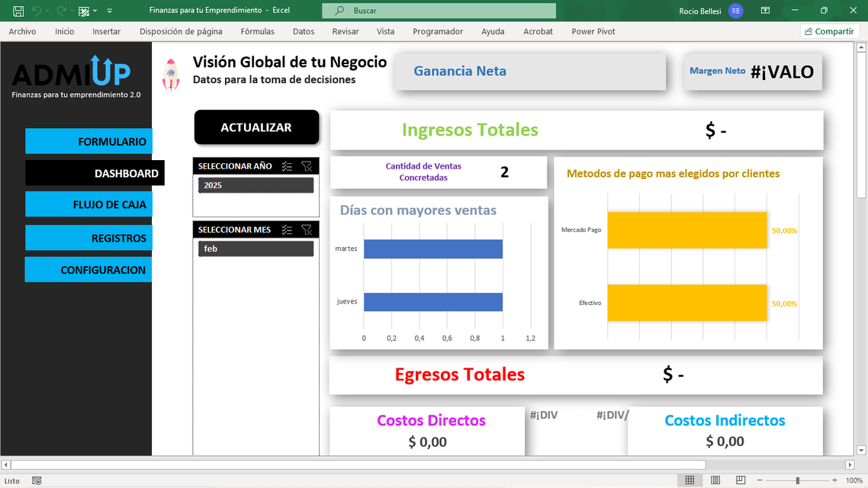Open the Undo history dropdown arrow
The width and height of the screenshot is (868, 488).
pyautogui.click(x=47, y=11)
